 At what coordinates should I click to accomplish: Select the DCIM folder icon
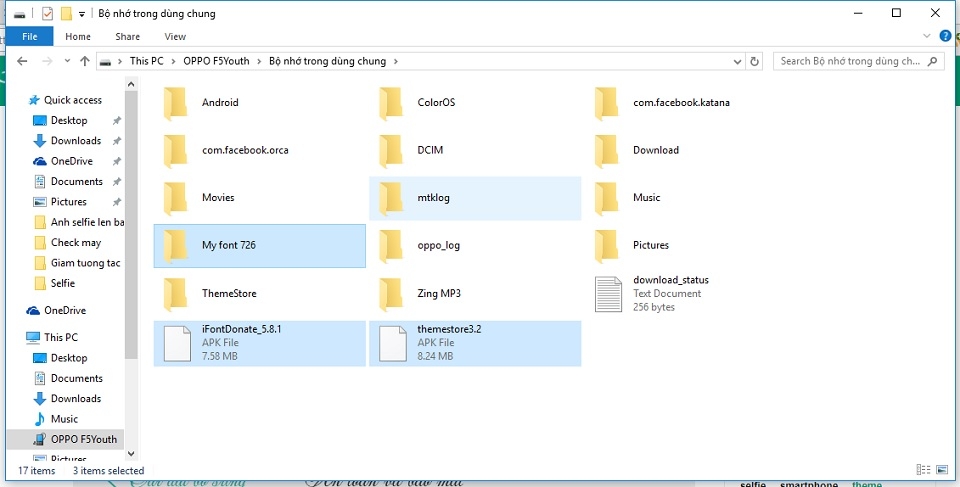pyautogui.click(x=391, y=151)
